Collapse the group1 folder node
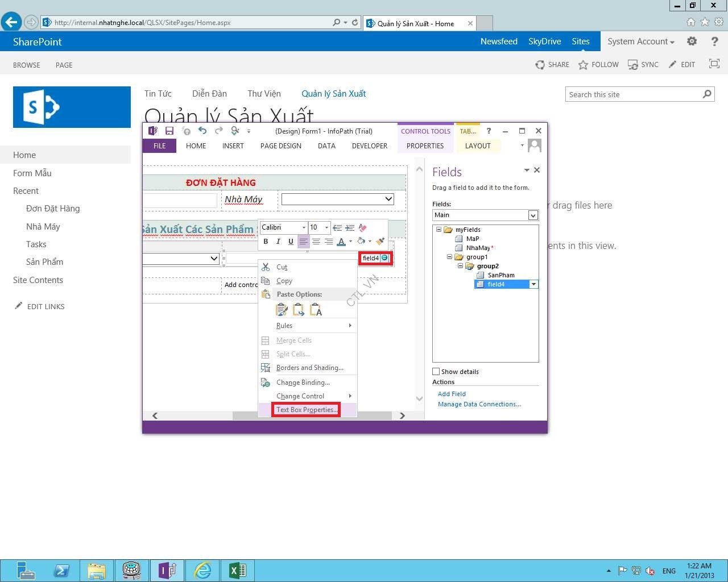728x582 pixels. click(449, 257)
